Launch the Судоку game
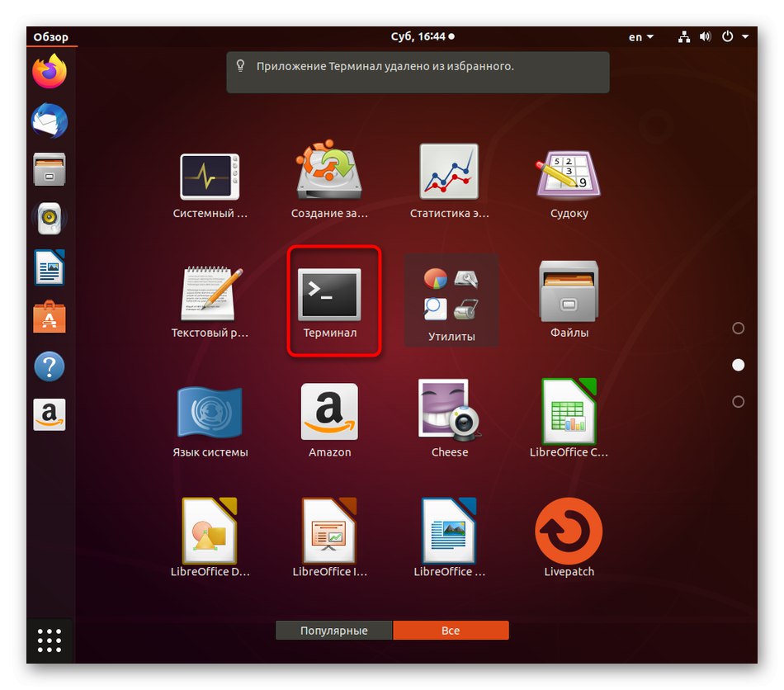Screen dimensions: 784x690 click(569, 184)
